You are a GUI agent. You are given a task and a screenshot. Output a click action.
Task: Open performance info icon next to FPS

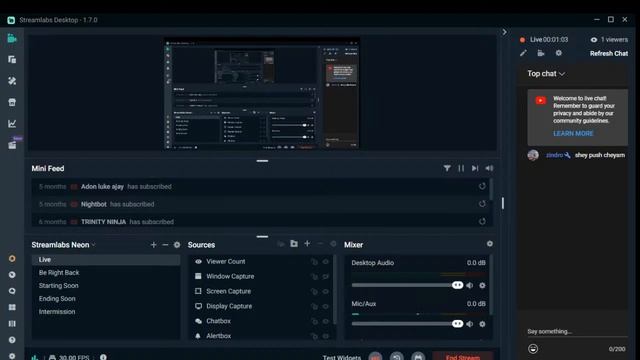103,357
